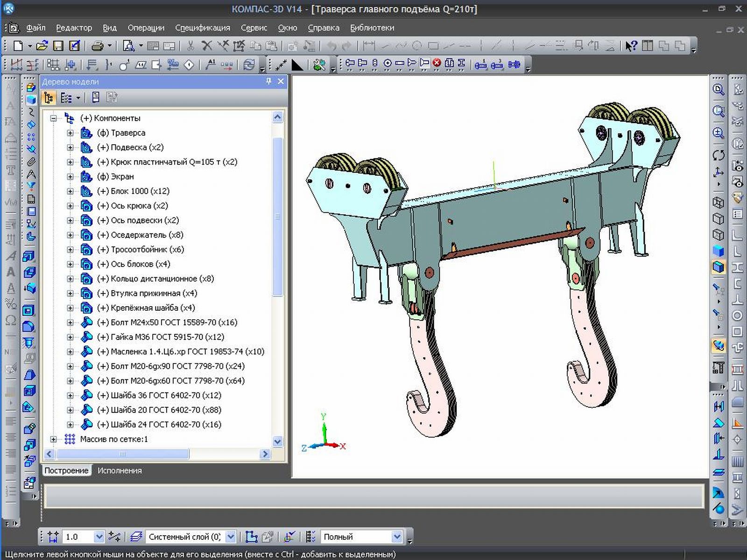Toggle the model tree structure view button
The image size is (747, 560).
coord(49,98)
